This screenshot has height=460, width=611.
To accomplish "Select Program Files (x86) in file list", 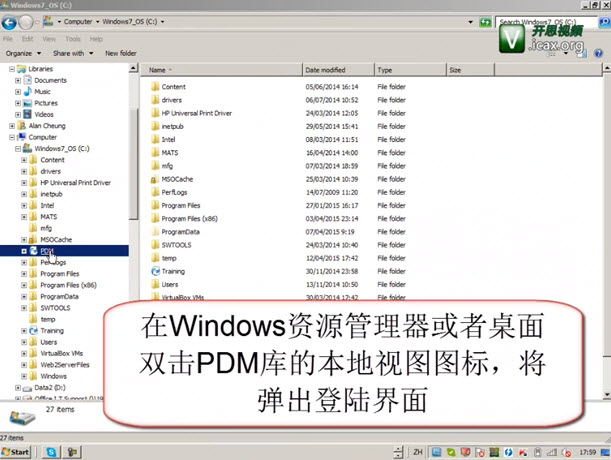I will click(189, 219).
